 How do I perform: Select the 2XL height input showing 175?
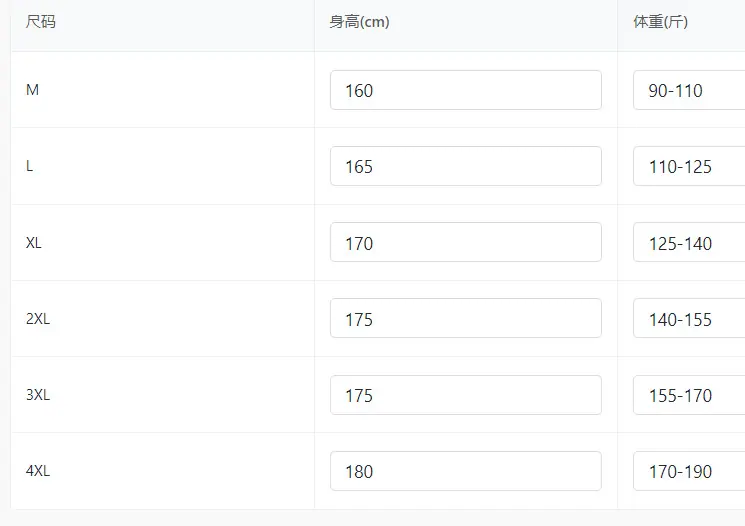pyautogui.click(x=466, y=318)
